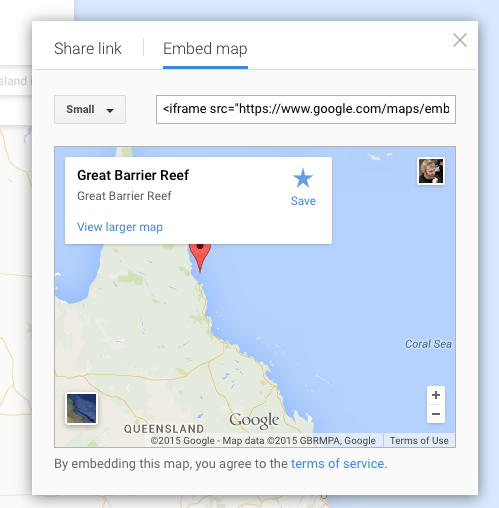Zoom out with the minus button
The width and height of the screenshot is (499, 508).
436,414
